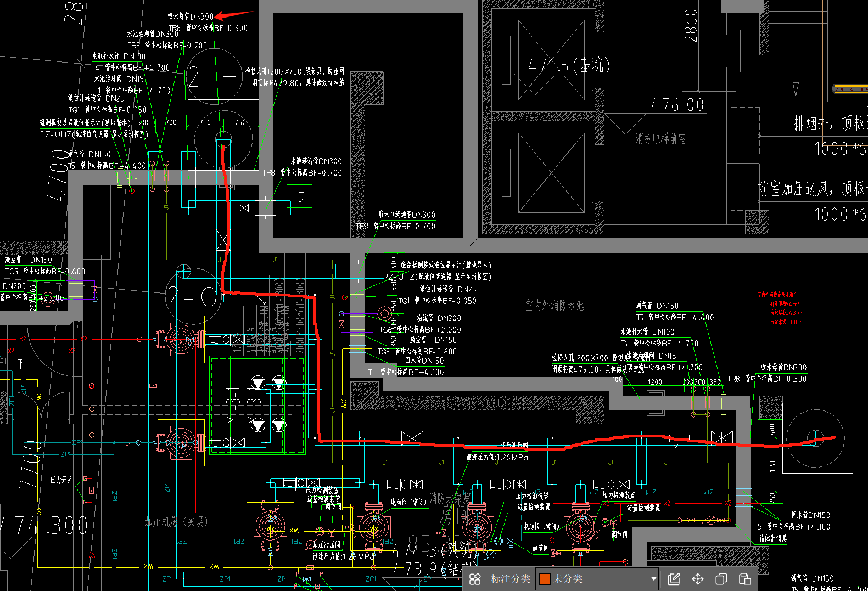Select the 1140 dimension text
The image size is (868, 591).
pyautogui.click(x=772, y=465)
